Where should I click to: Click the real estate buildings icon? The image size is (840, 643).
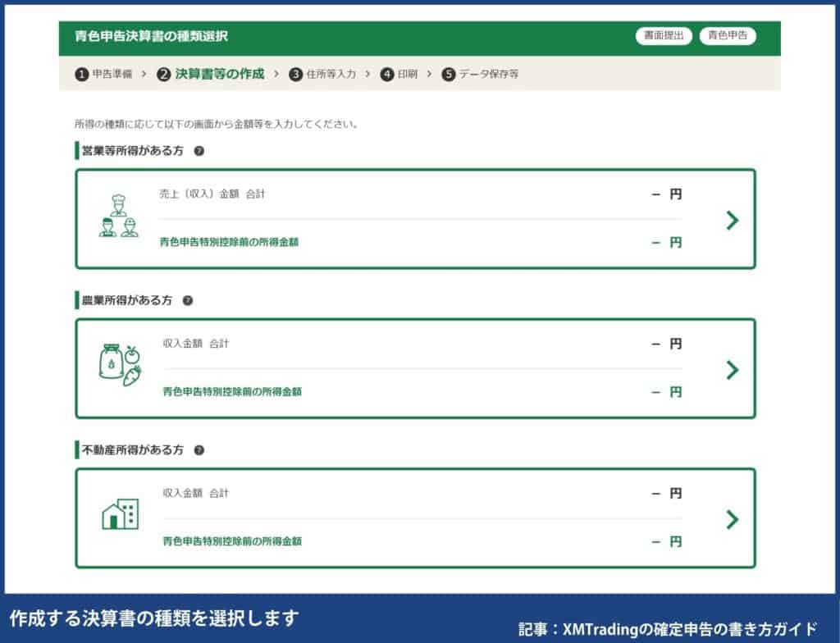click(120, 514)
